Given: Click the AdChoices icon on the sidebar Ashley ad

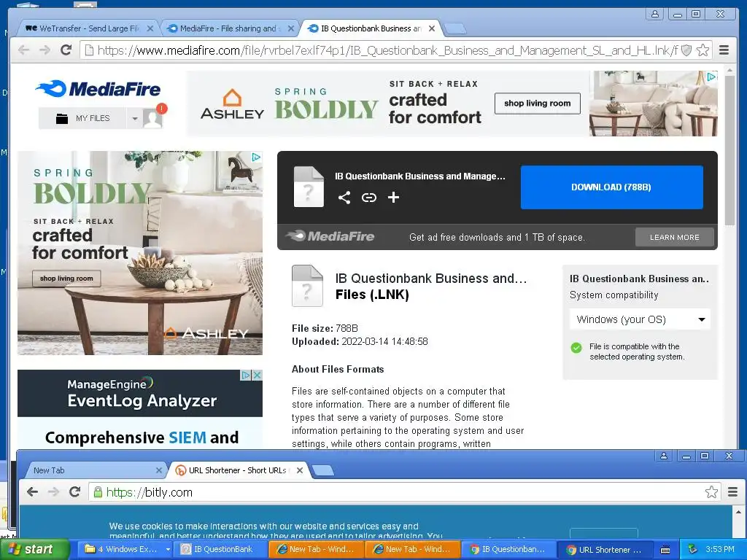Looking at the screenshot, I should 256,157.
